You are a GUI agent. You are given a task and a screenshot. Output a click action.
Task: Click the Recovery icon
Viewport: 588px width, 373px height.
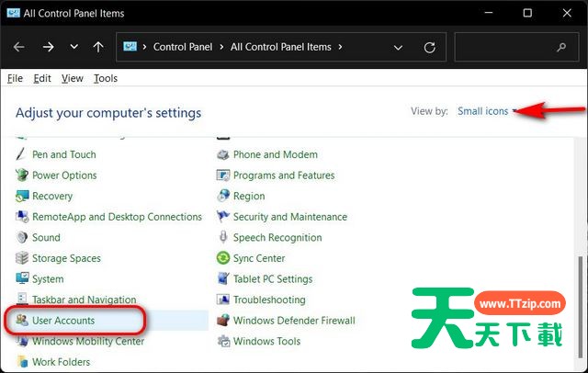coord(22,196)
